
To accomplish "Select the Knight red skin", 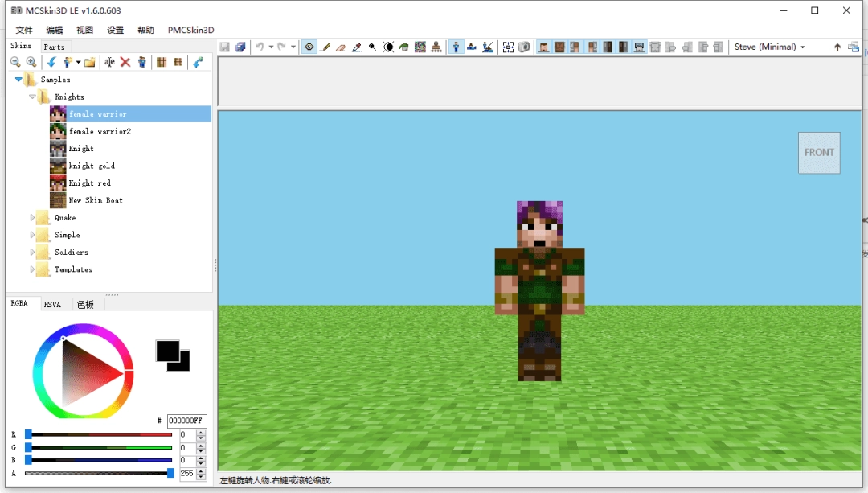I will [x=88, y=183].
